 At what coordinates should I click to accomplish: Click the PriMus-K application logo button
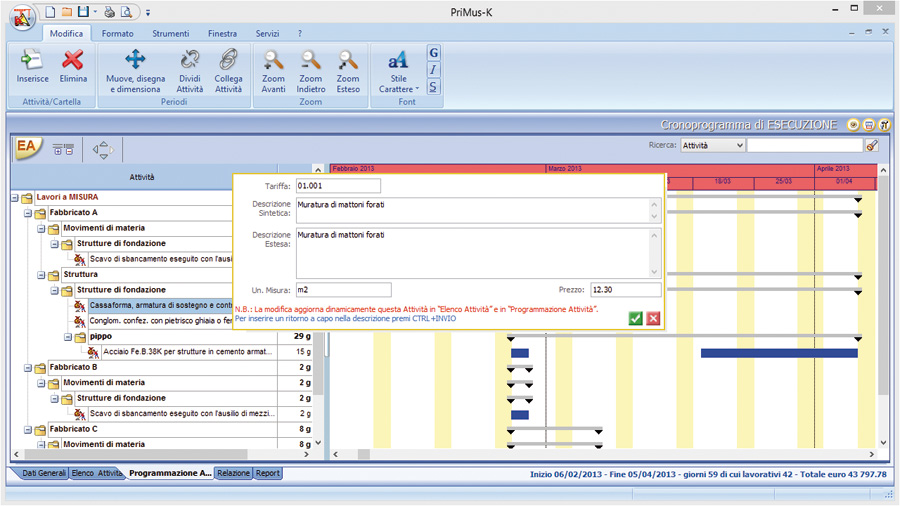pyautogui.click(x=22, y=17)
